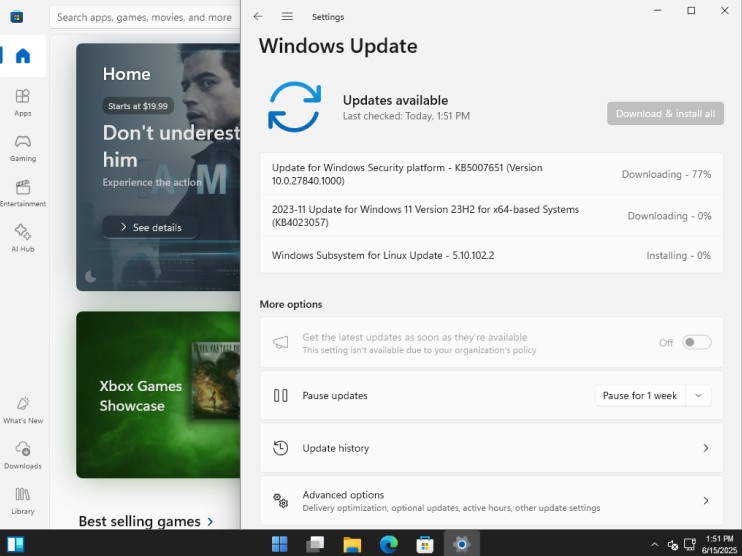This screenshot has height=556, width=742.
Task: Show hidden tray icons chevron
Action: [x=654, y=545]
